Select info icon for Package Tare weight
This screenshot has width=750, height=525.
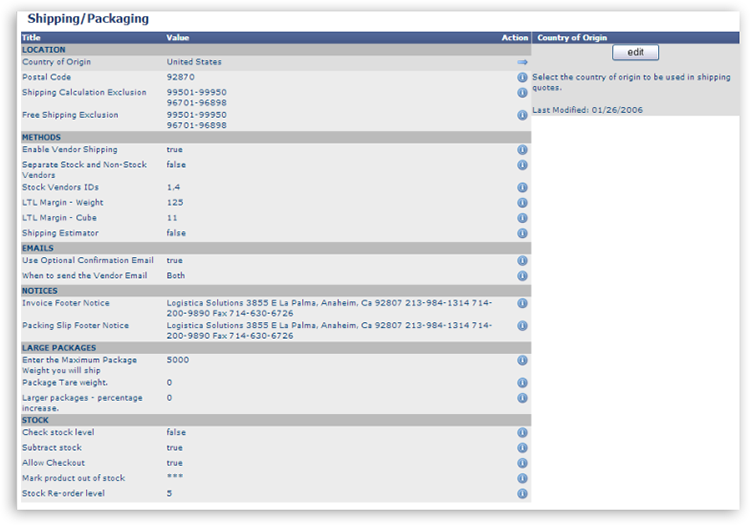[522, 383]
